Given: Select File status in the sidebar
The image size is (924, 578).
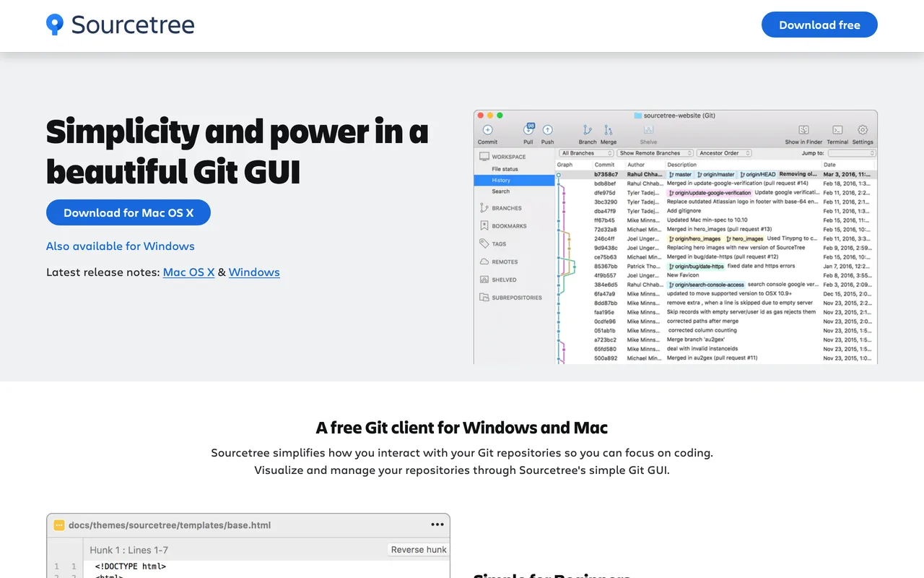Looking at the screenshot, I should [x=505, y=169].
